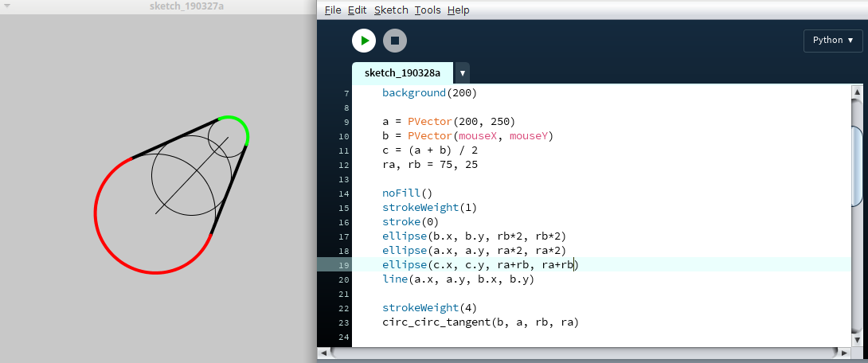Open the Help menu
The width and height of the screenshot is (868, 363).
458,10
